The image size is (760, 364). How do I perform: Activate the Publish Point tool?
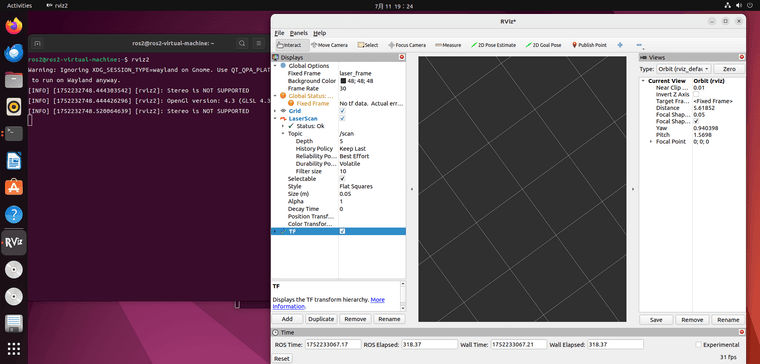589,45
